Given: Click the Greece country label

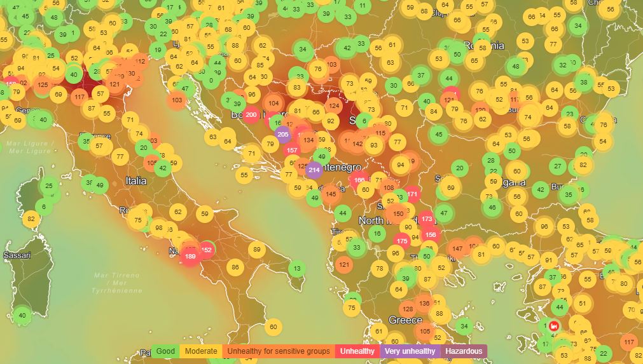Looking at the screenshot, I should click(406, 320).
